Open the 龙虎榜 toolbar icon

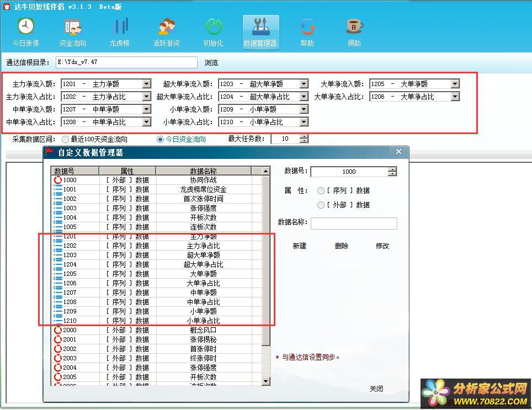coord(119,32)
